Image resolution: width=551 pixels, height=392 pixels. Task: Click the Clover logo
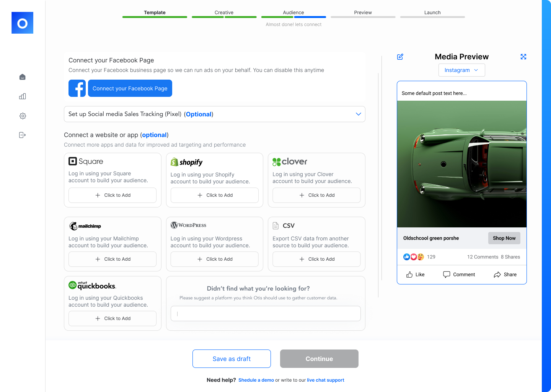tap(290, 162)
